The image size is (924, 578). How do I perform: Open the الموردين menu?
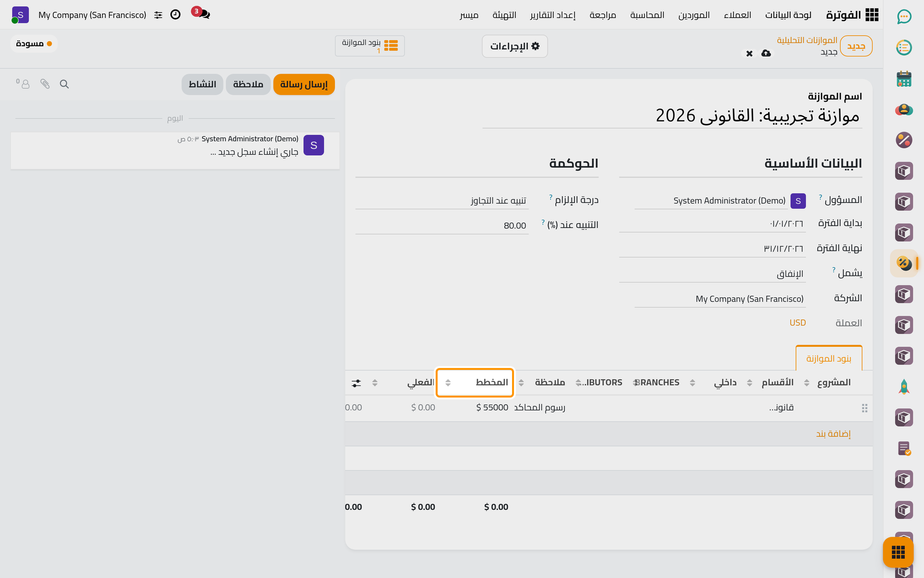pyautogui.click(x=693, y=15)
